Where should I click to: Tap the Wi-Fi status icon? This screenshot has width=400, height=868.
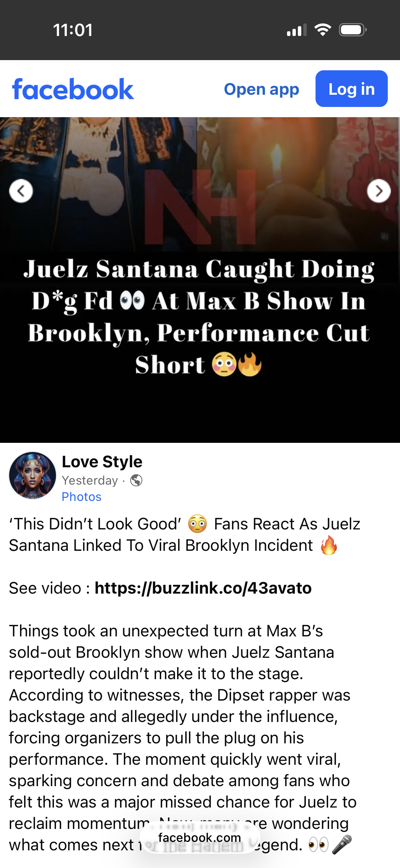pyautogui.click(x=323, y=30)
